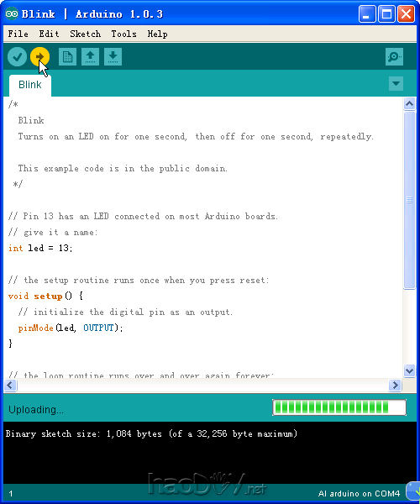Click the board and COM4 port status text

pyautogui.click(x=359, y=494)
